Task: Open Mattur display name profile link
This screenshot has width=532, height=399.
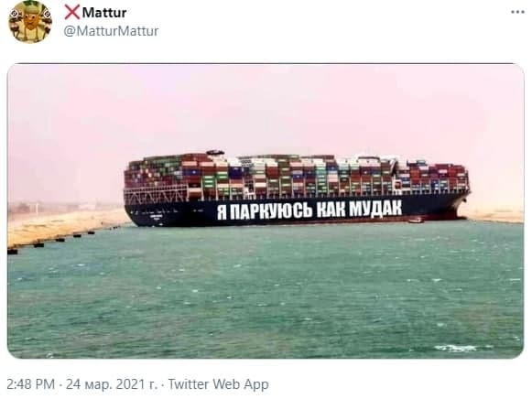Action: 104,13
